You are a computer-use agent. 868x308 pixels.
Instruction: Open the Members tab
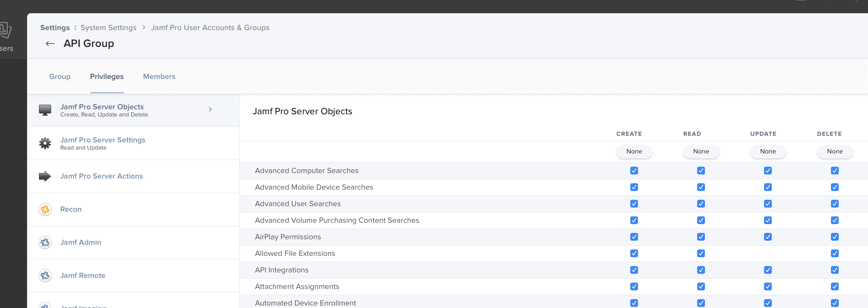point(159,76)
